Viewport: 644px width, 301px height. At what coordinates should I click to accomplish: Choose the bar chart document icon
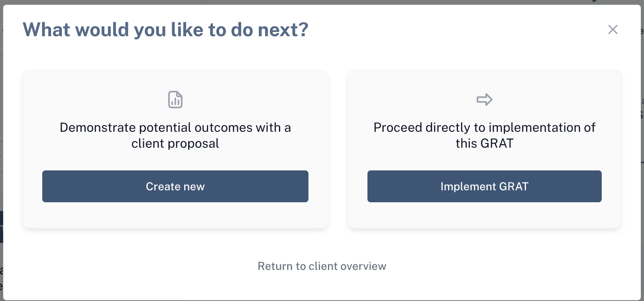175,100
